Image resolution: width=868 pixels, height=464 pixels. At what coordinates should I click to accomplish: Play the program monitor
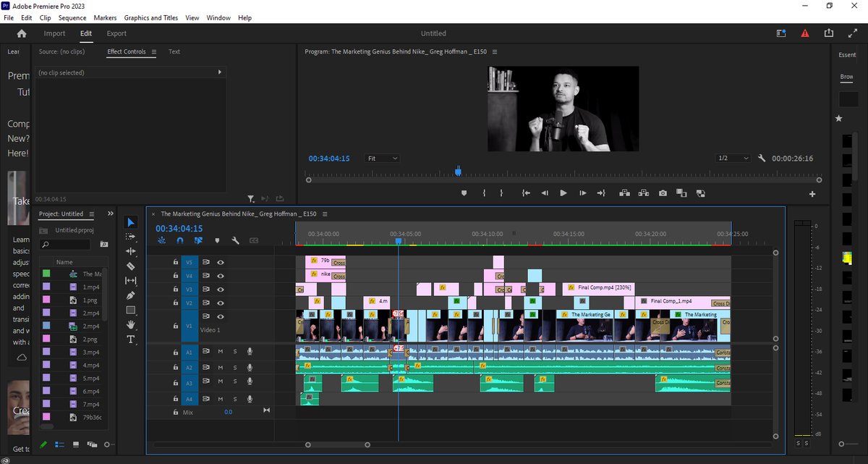(x=563, y=193)
